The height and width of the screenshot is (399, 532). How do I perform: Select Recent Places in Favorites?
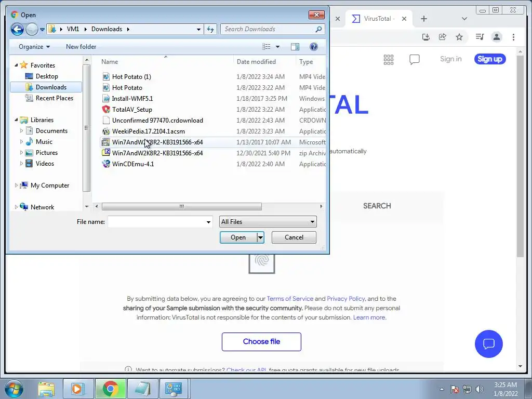(x=54, y=98)
